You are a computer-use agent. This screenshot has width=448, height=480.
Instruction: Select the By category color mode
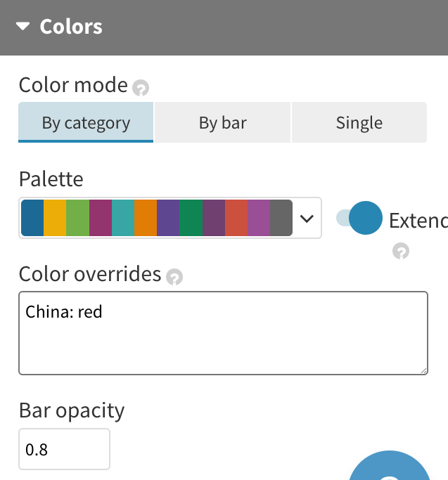tap(86, 123)
